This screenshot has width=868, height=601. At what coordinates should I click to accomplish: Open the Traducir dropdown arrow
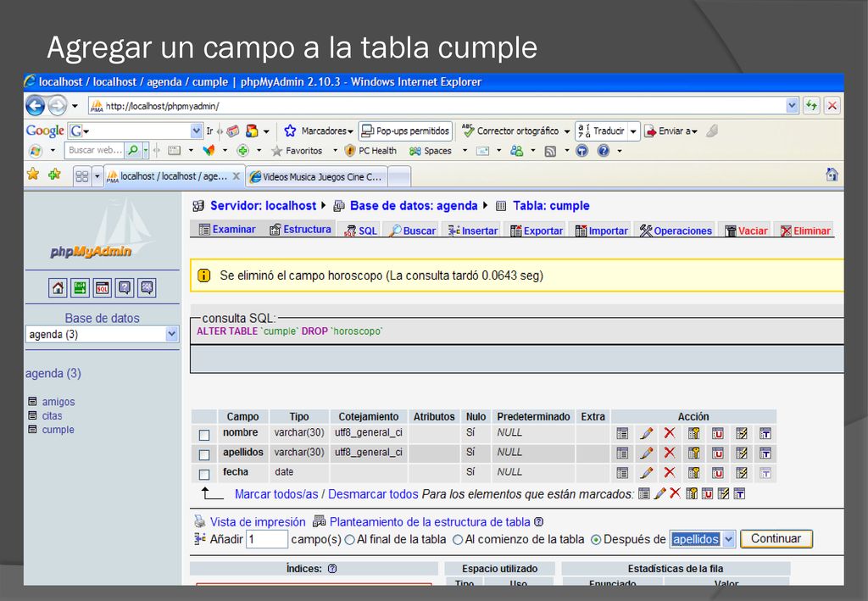click(633, 131)
